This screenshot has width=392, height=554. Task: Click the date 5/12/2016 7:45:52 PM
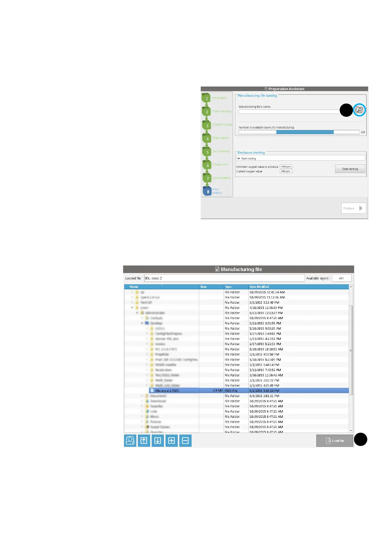coord(265,370)
